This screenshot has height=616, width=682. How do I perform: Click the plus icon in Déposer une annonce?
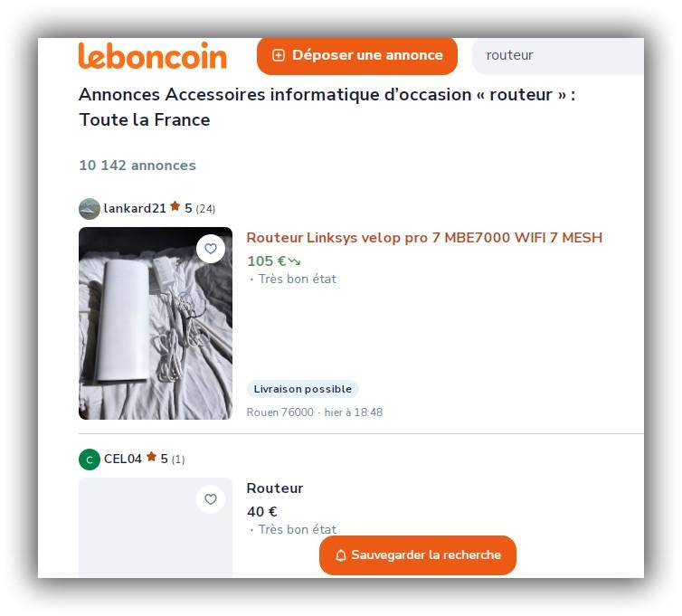click(x=279, y=55)
